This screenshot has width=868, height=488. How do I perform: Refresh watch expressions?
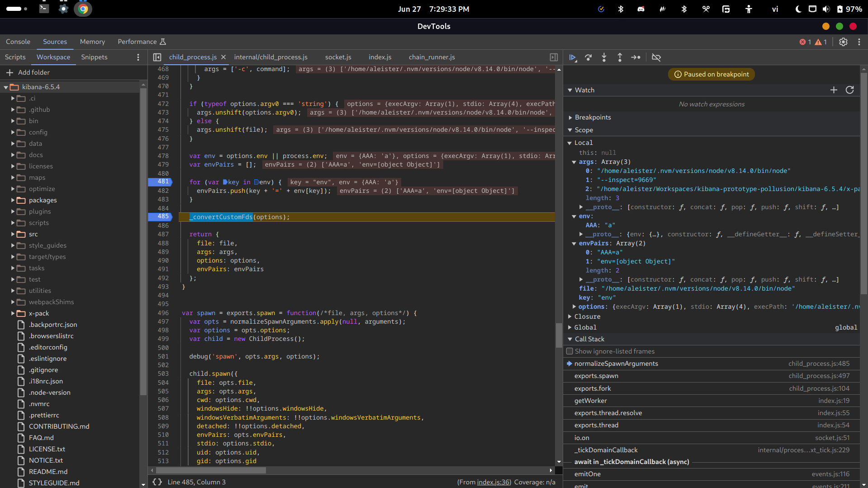coord(850,90)
